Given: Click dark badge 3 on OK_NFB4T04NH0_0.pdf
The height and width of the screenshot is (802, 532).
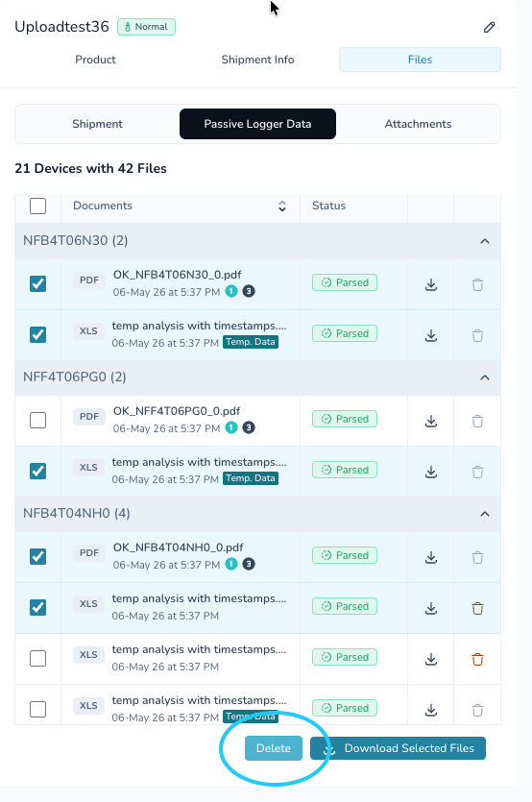Looking at the screenshot, I should coord(249,564).
